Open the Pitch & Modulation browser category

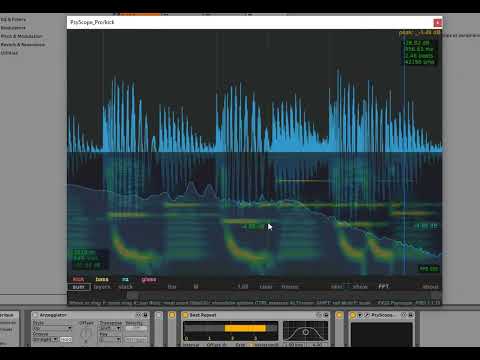pos(22,36)
